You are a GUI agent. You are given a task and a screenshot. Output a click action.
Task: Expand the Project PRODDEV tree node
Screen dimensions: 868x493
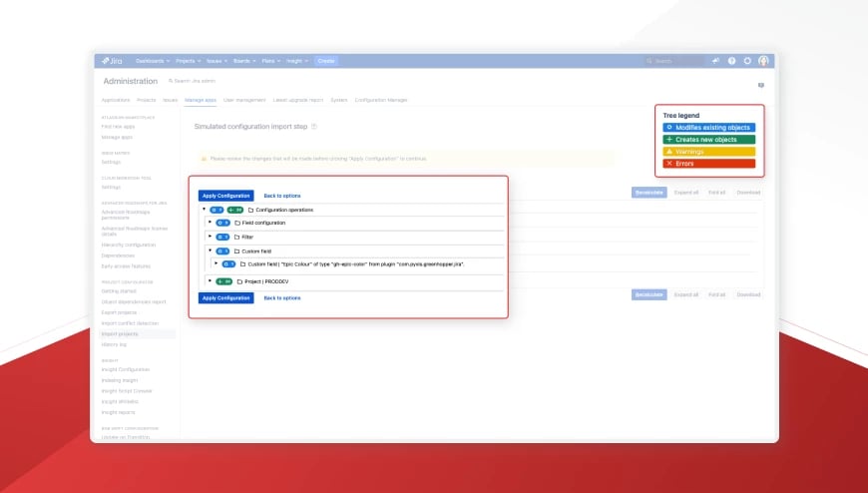tap(210, 280)
